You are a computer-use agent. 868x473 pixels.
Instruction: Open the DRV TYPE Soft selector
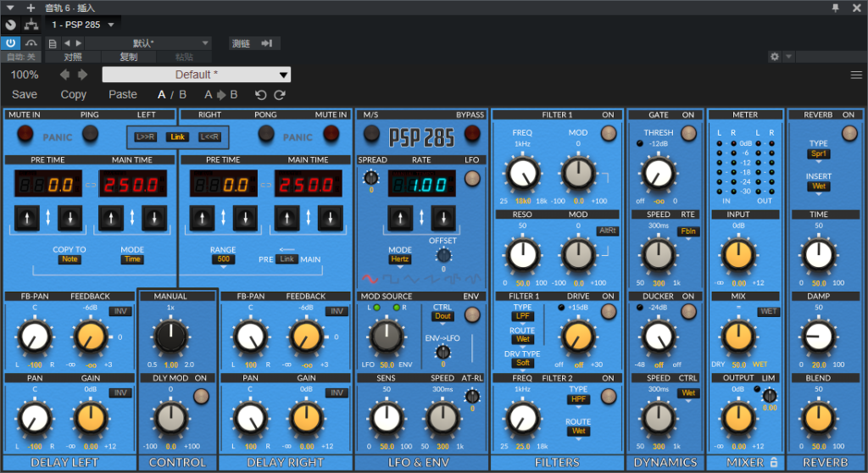(522, 363)
